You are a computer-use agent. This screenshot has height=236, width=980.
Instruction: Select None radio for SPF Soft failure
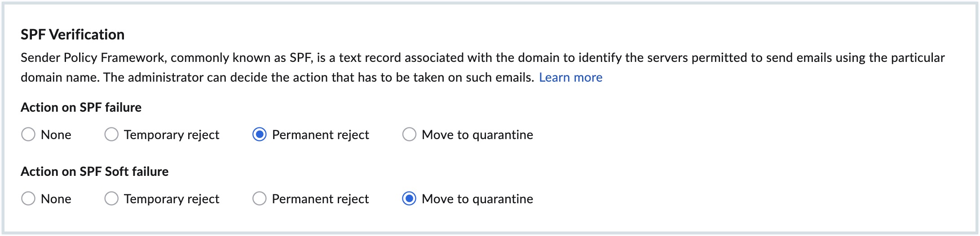(28, 198)
